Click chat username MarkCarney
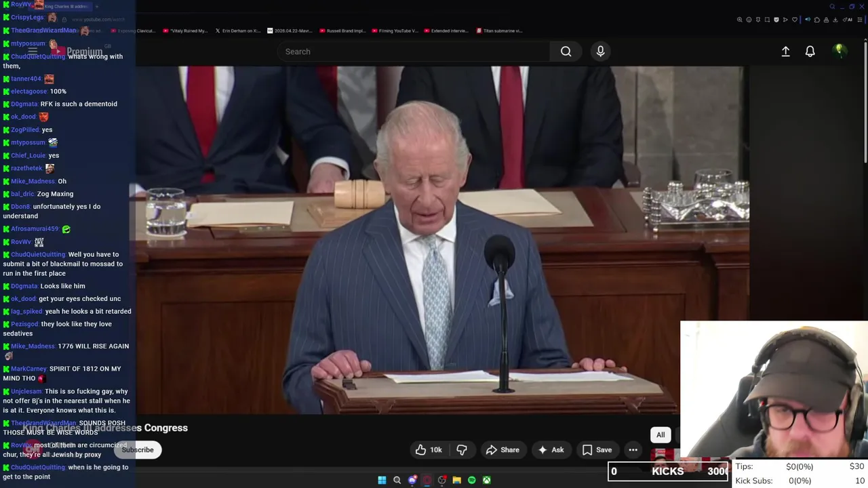Image resolution: width=868 pixels, height=488 pixels. click(28, 369)
